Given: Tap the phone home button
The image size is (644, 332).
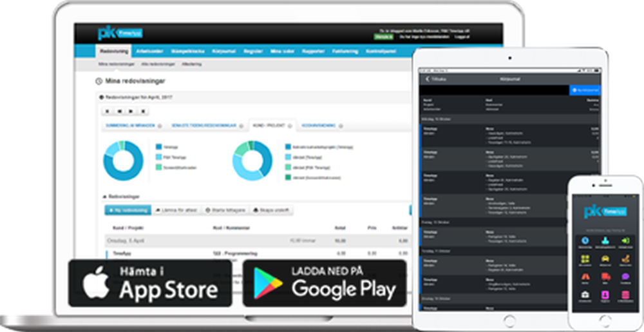Looking at the screenshot, I should click(605, 321).
